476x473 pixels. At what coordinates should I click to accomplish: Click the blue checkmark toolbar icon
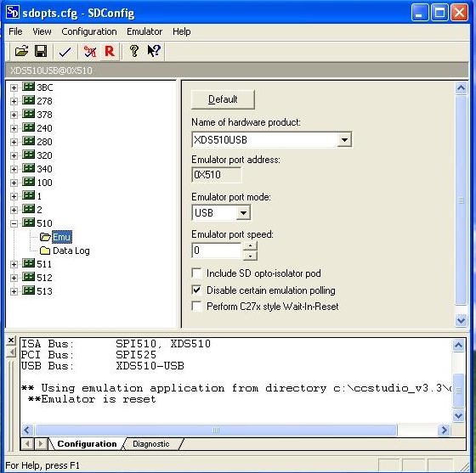point(65,52)
